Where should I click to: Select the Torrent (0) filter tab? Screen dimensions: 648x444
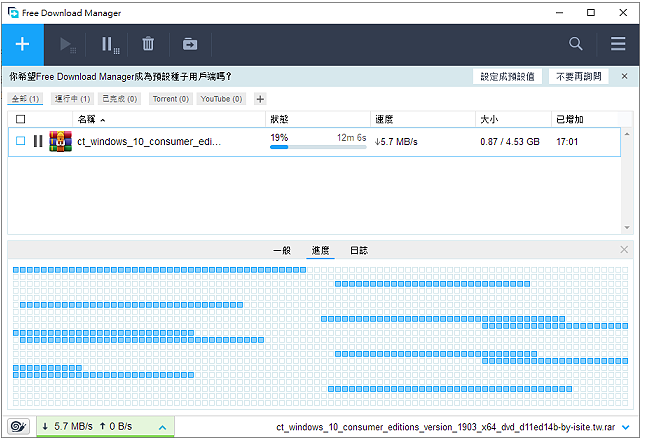[x=171, y=99]
